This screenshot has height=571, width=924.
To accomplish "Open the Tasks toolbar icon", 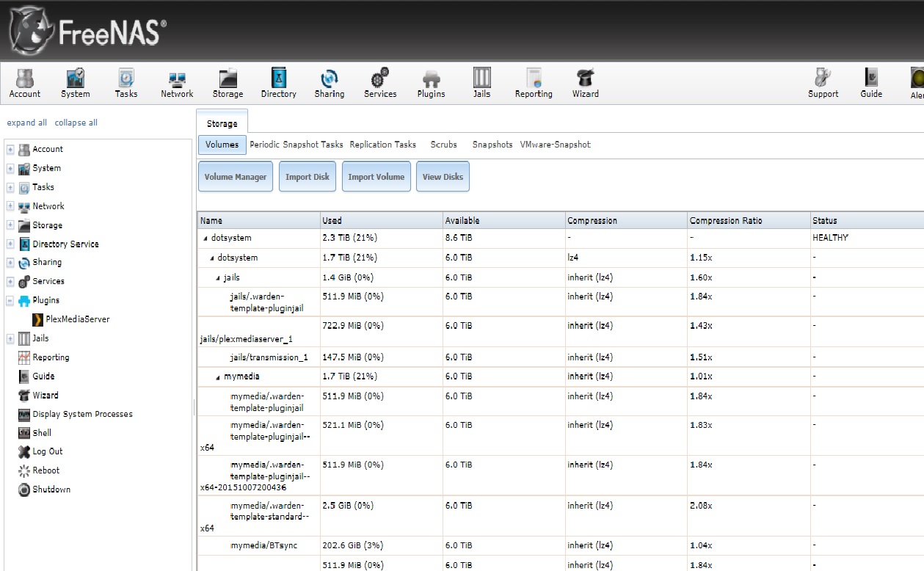I will [126, 83].
